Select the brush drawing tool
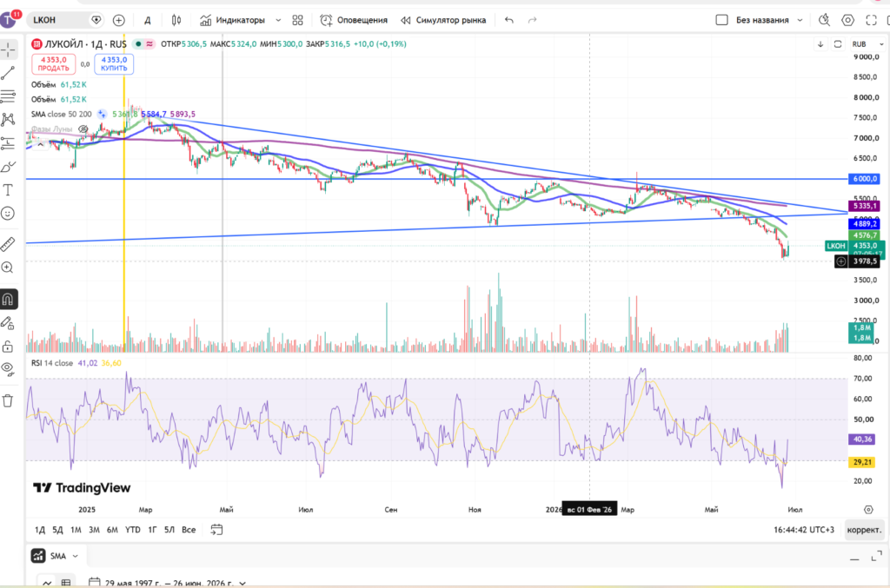This screenshot has width=890, height=588. pyautogui.click(x=8, y=167)
